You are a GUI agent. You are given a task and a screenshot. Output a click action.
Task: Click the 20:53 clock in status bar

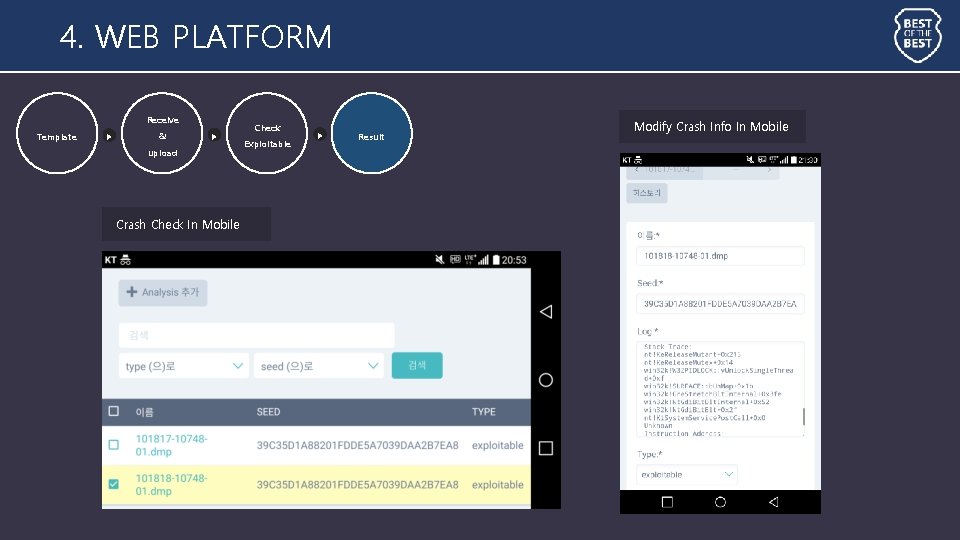[514, 260]
